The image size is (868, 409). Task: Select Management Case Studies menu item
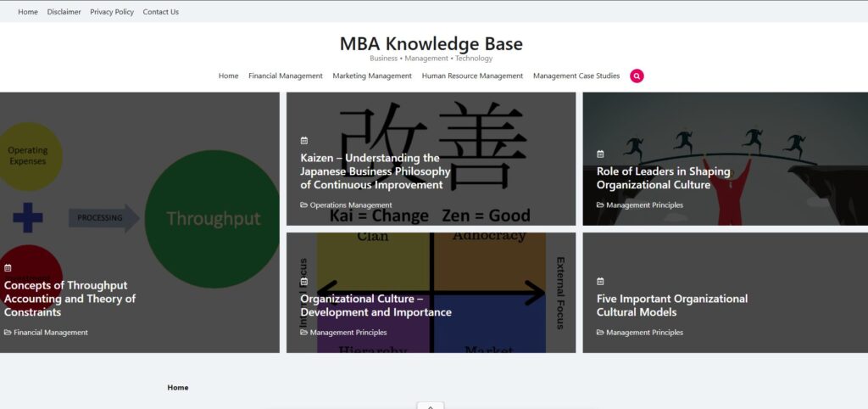click(576, 76)
